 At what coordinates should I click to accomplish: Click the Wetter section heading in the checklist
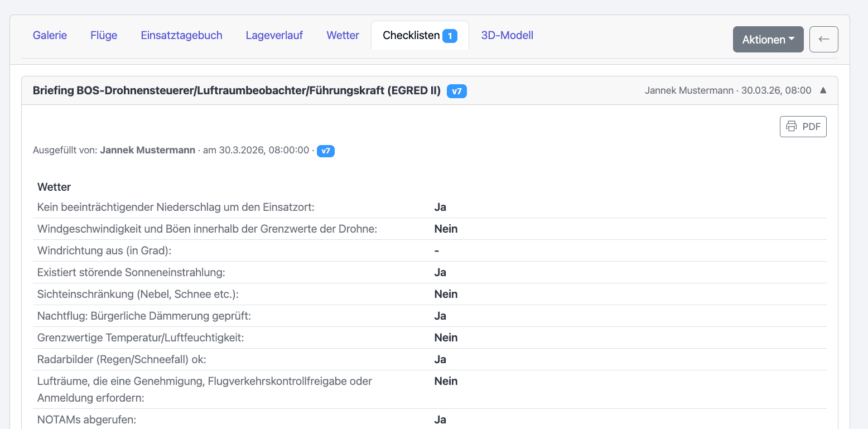(x=54, y=187)
